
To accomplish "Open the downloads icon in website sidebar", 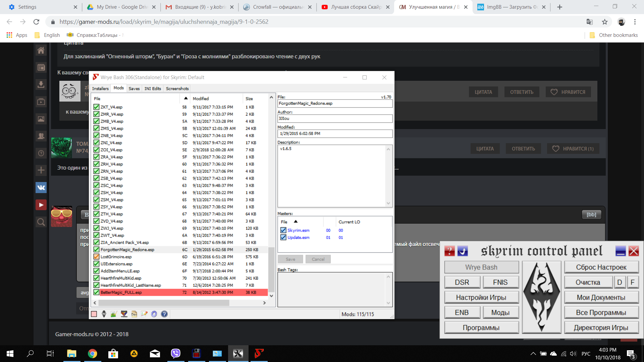I will tap(41, 84).
